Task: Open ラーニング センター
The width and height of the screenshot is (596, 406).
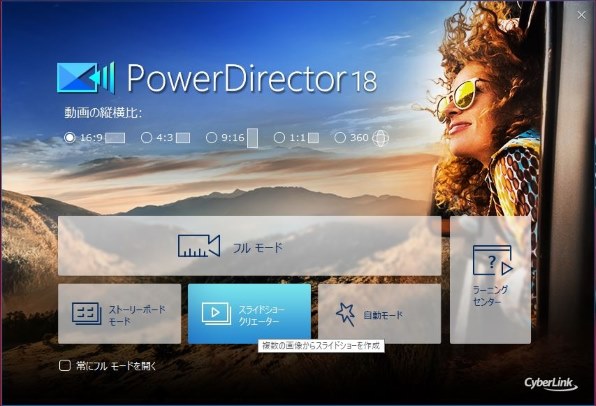Action: 490,280
